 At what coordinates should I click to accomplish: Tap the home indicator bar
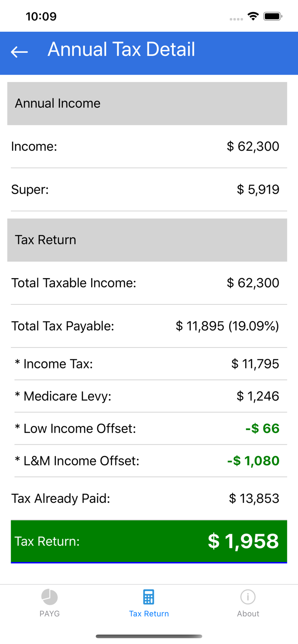149,637
